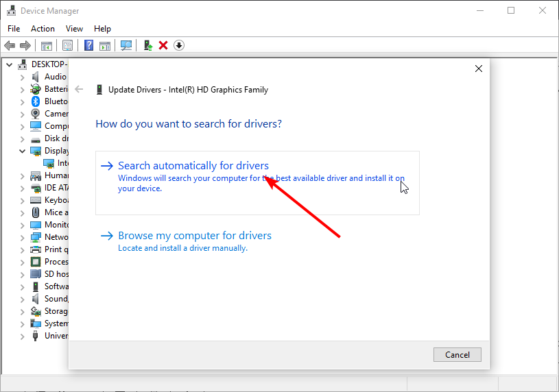Close the Update Drivers dialog
Screen dimensions: 559x392
(x=479, y=69)
